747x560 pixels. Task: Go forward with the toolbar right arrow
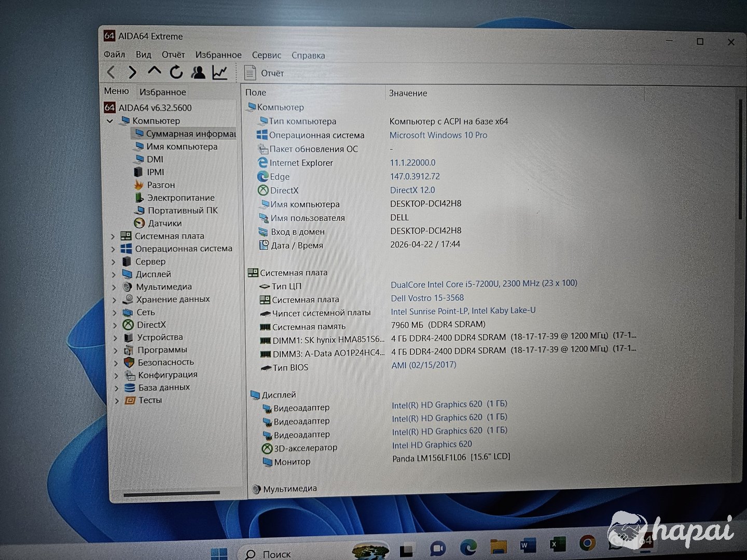point(133,72)
